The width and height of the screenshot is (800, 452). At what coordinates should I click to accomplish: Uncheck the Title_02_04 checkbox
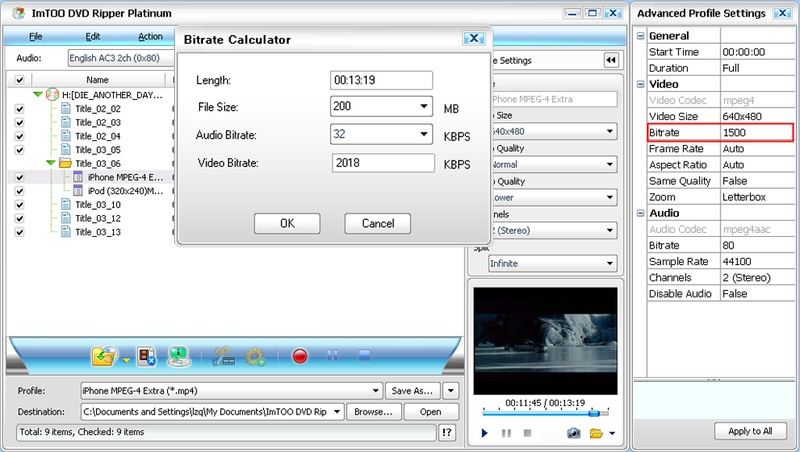tap(19, 136)
